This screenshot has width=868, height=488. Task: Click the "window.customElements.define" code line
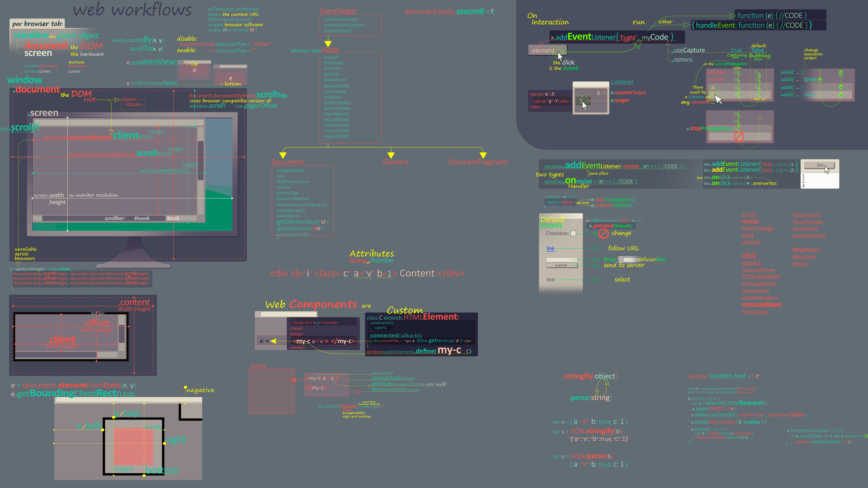tap(418, 351)
